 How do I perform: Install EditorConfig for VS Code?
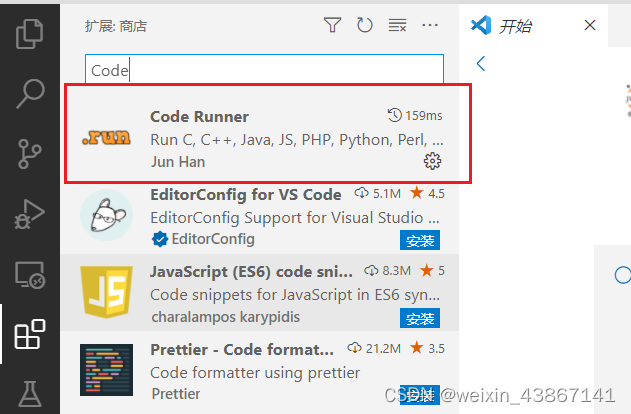420,240
